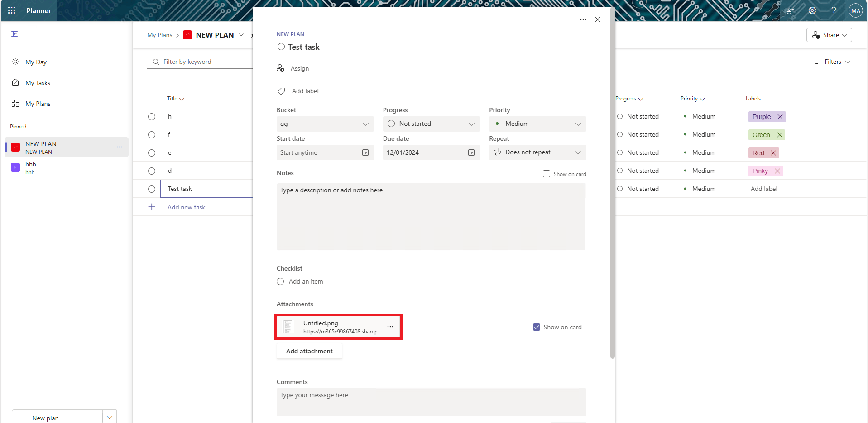Collapse the left navigation pane icon
The image size is (868, 423).
14,34
